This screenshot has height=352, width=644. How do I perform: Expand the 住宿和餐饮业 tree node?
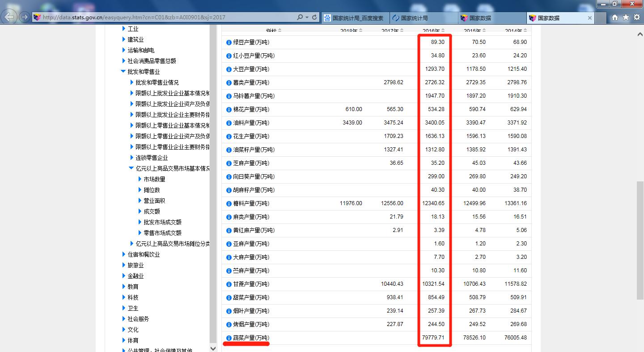(124, 254)
